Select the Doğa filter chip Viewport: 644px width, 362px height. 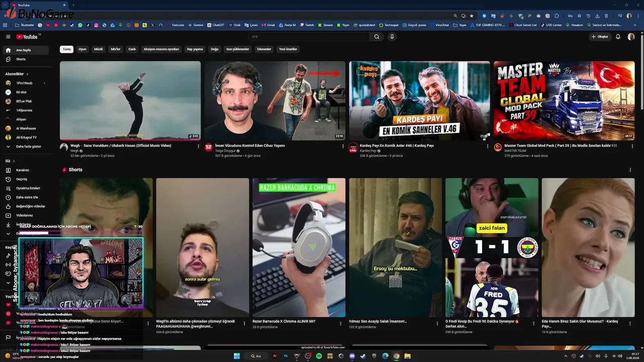pos(215,49)
